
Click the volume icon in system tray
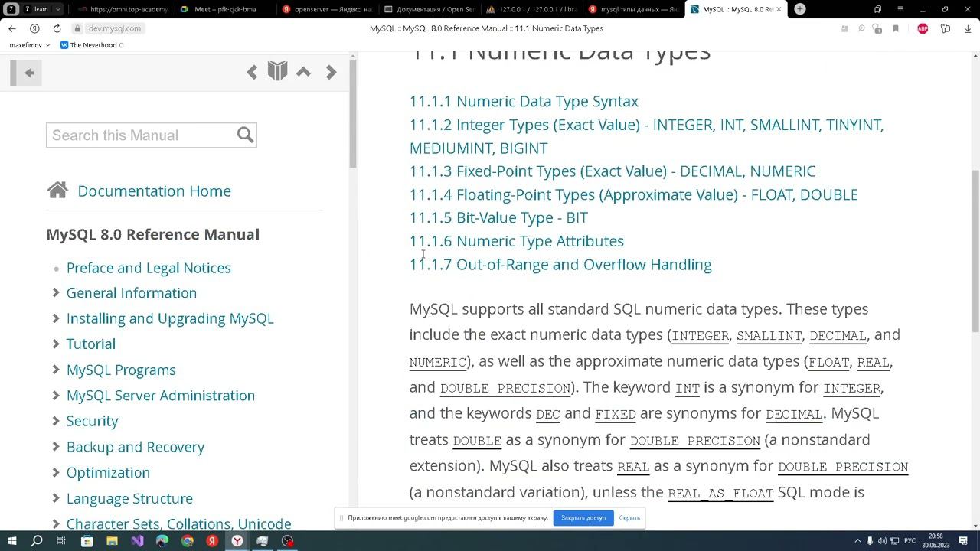pyautogui.click(x=882, y=541)
